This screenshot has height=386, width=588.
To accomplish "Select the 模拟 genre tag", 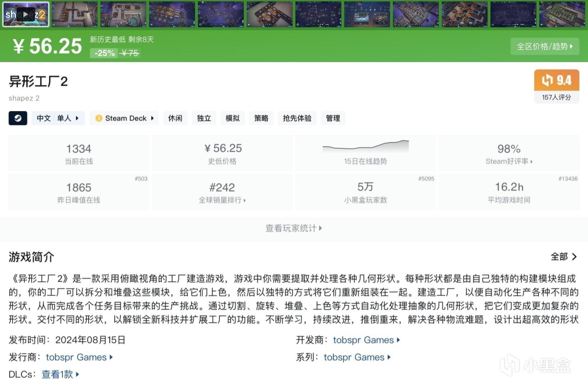I will [232, 118].
